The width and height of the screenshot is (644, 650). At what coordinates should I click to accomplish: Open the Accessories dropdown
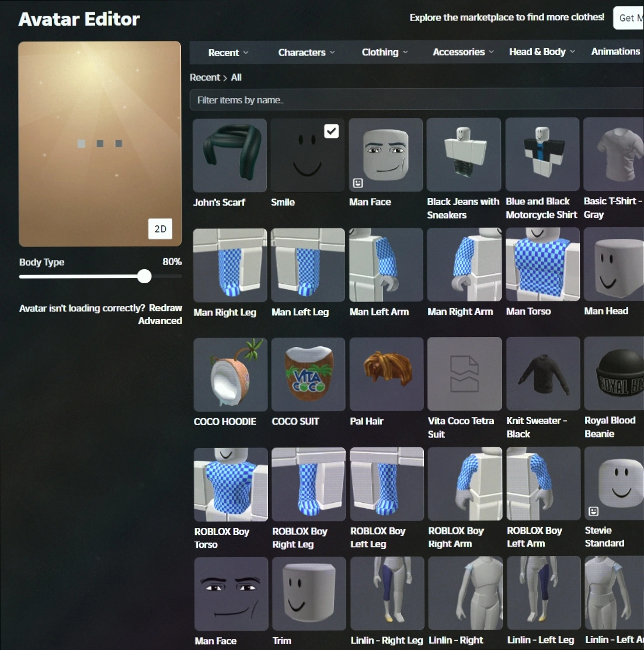coord(463,52)
